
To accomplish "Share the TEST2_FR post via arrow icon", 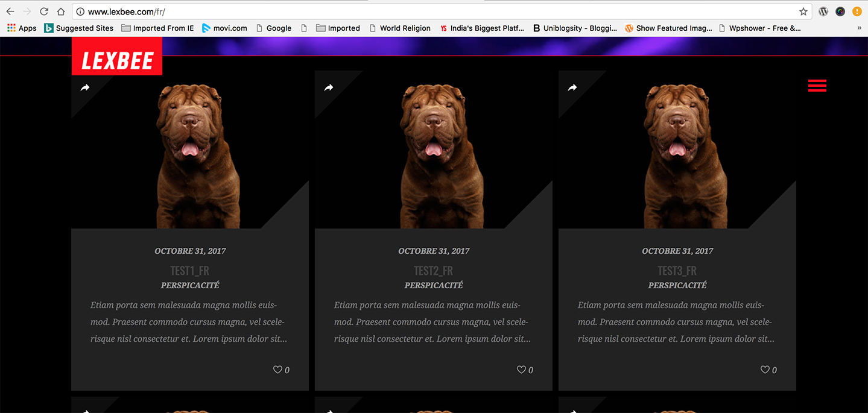I will (329, 88).
